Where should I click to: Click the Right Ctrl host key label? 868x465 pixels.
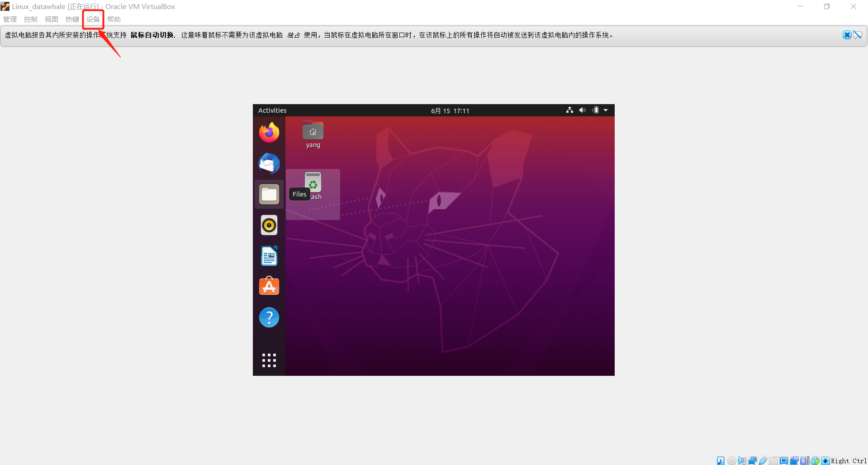849,461
